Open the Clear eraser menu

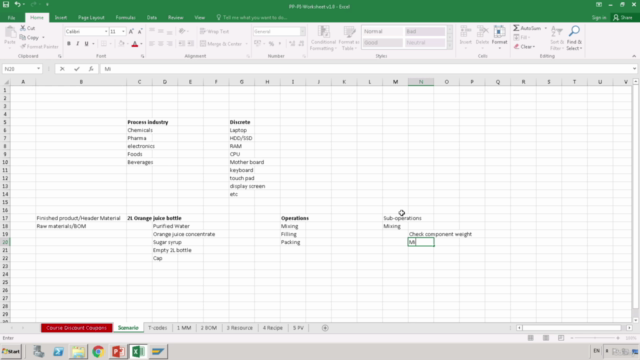coord(524,47)
